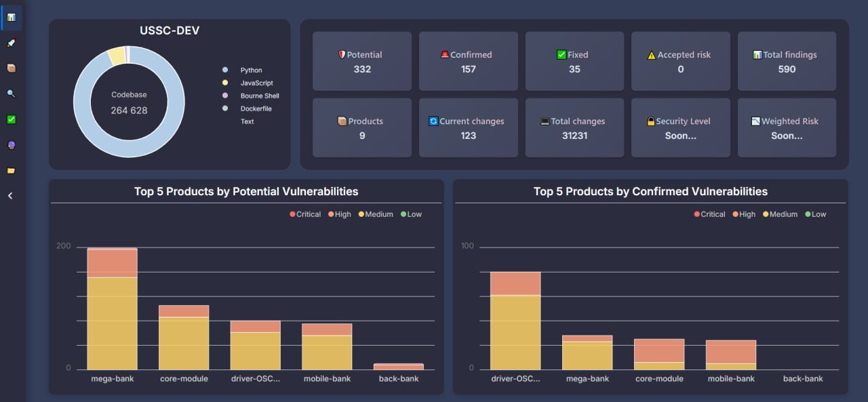Viewport: 868px width, 402px height.
Task: Click the yellow folder sidebar icon
Action: (x=11, y=171)
